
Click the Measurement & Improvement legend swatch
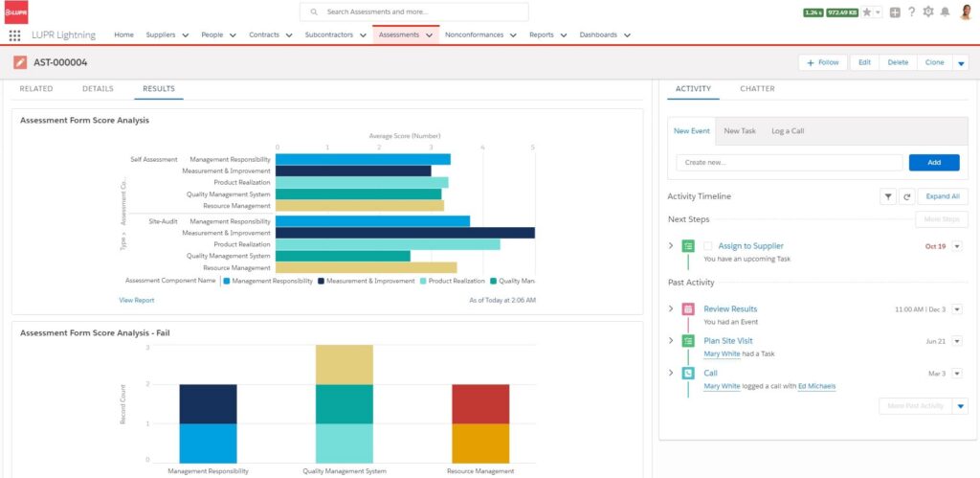pos(321,282)
